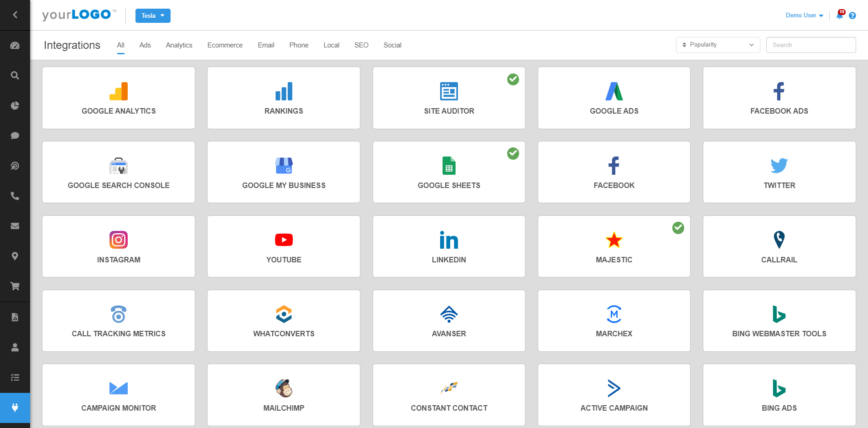Switch to the Ads tab
Viewport: 868px width, 428px height.
145,45
